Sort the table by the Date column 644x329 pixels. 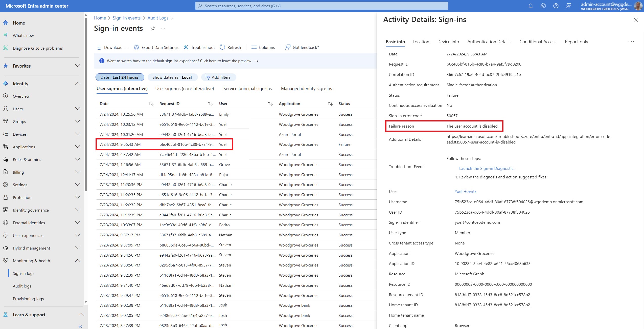(151, 104)
